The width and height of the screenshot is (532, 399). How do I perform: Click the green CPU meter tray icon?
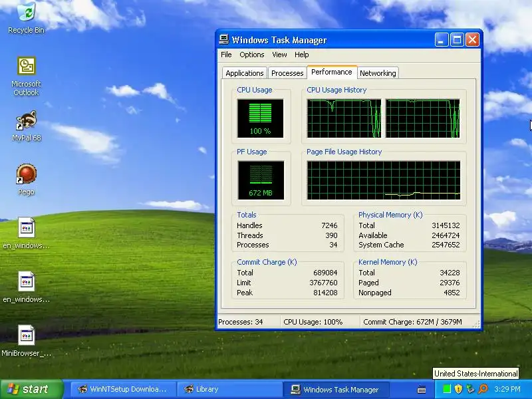pyautogui.click(x=446, y=389)
